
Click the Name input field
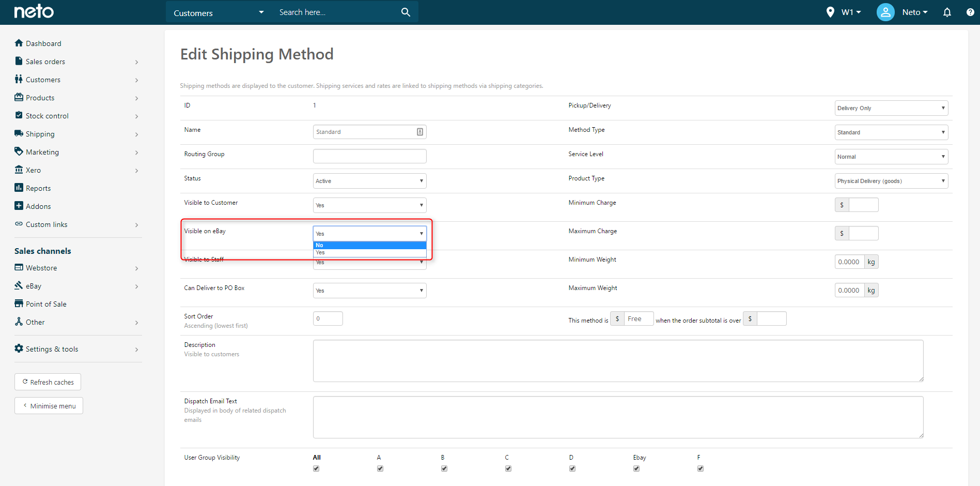click(369, 132)
